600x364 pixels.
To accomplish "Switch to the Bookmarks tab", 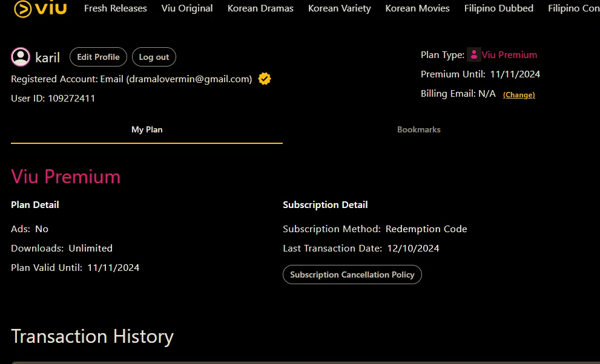I will click(x=418, y=129).
